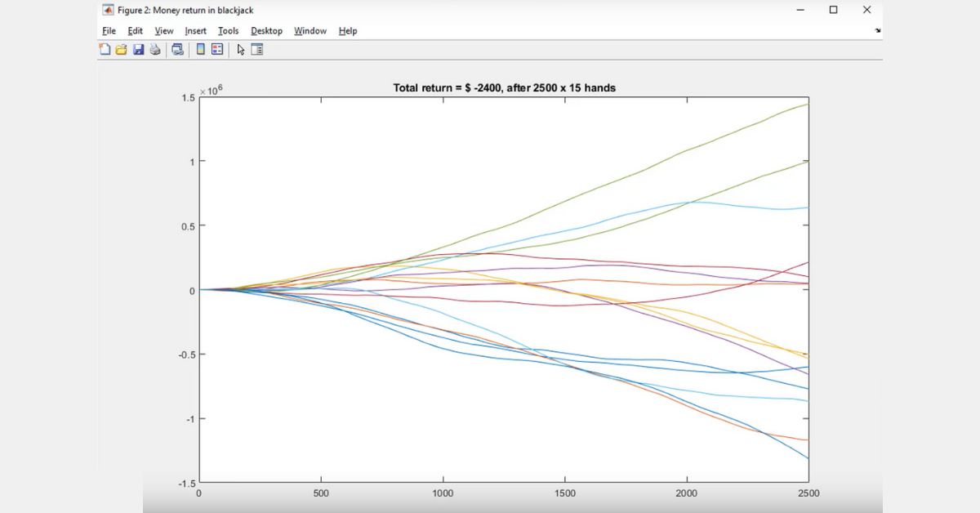Print the figure using the printer icon
Viewport: 980px width, 513px height.
point(154,50)
